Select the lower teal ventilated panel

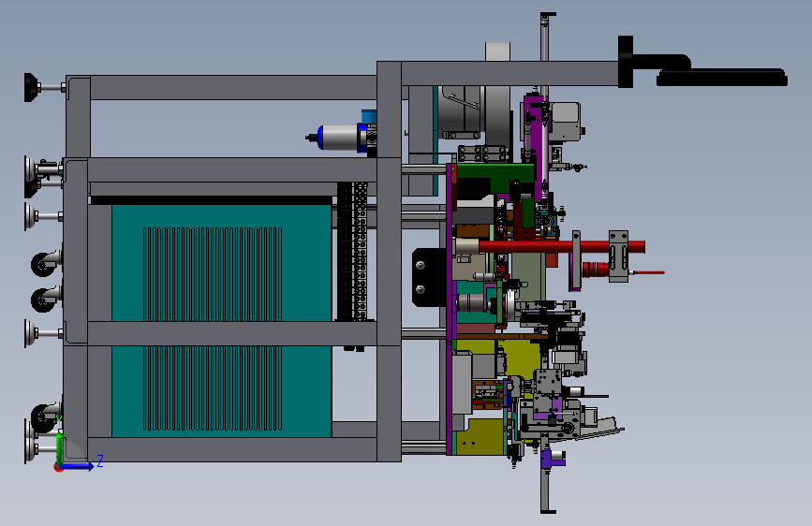222,391
